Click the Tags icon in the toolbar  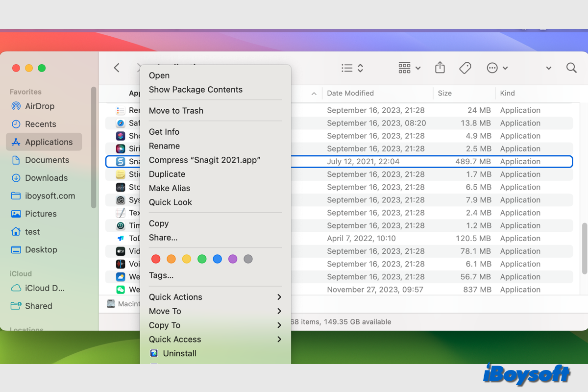(x=465, y=68)
